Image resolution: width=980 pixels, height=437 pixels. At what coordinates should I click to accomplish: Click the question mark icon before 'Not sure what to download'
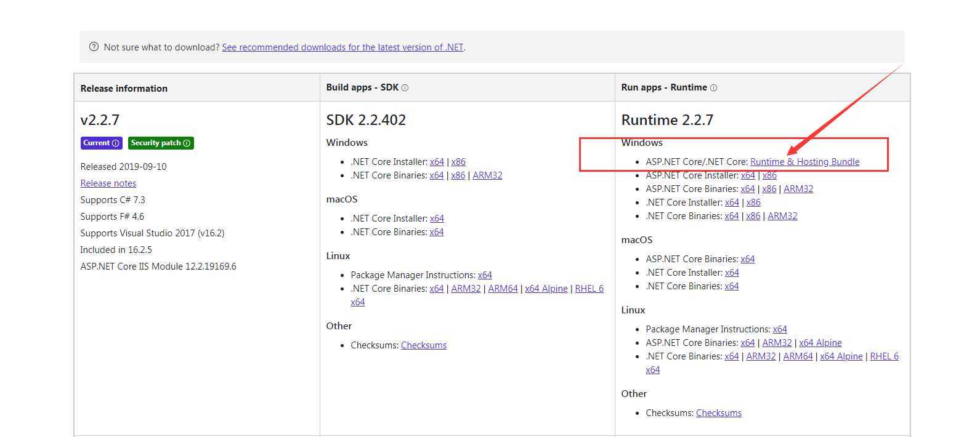[94, 47]
